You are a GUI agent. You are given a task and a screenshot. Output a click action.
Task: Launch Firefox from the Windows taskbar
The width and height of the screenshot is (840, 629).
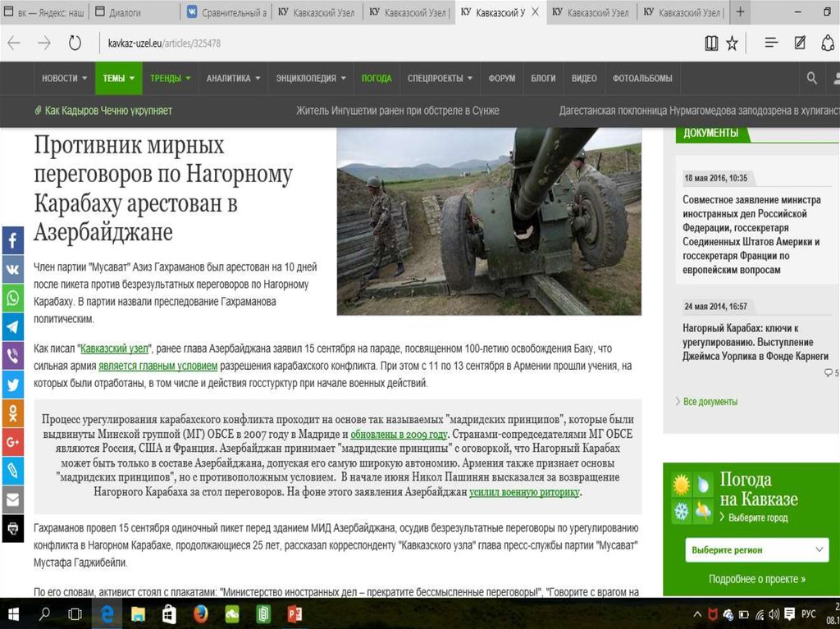(200, 613)
